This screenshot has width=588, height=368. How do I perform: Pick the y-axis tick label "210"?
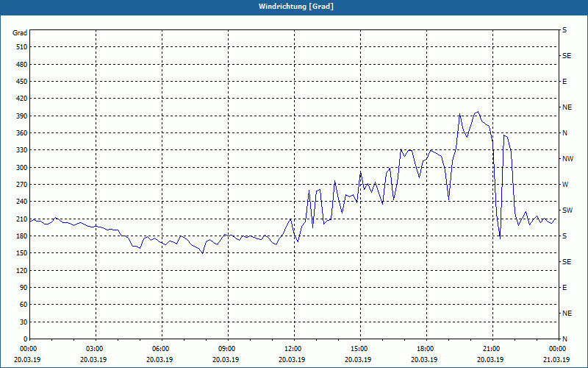coord(22,219)
